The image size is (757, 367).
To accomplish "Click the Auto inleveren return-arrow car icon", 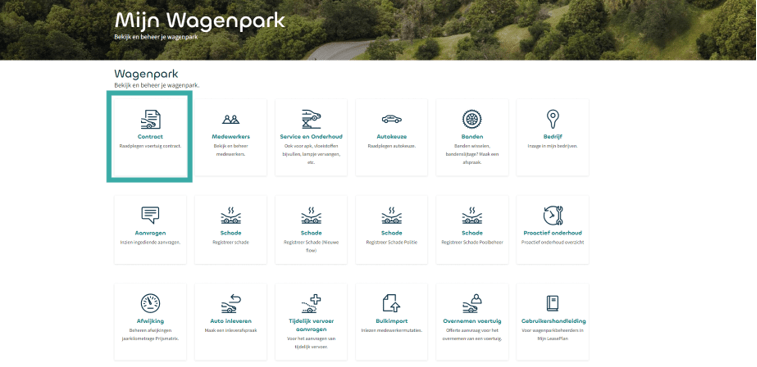I will (231, 304).
